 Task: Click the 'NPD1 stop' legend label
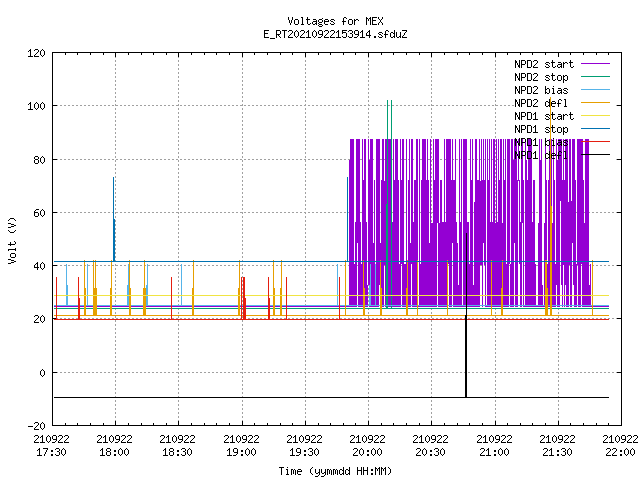pos(541,129)
